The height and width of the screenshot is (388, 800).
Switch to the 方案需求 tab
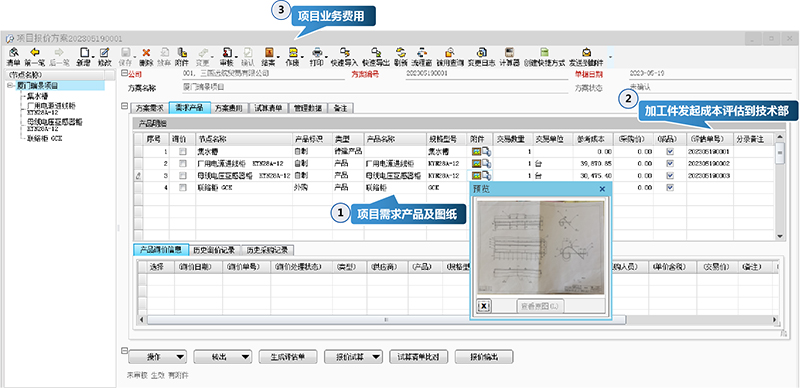click(148, 108)
